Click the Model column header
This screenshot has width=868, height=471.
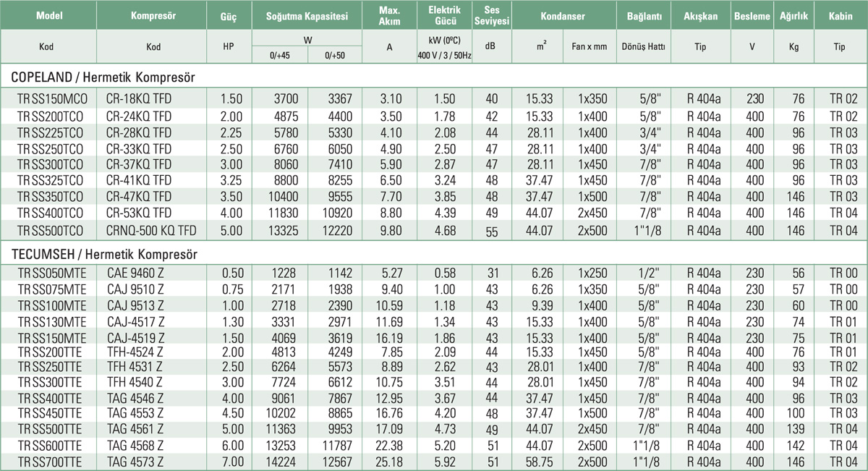pos(48,15)
